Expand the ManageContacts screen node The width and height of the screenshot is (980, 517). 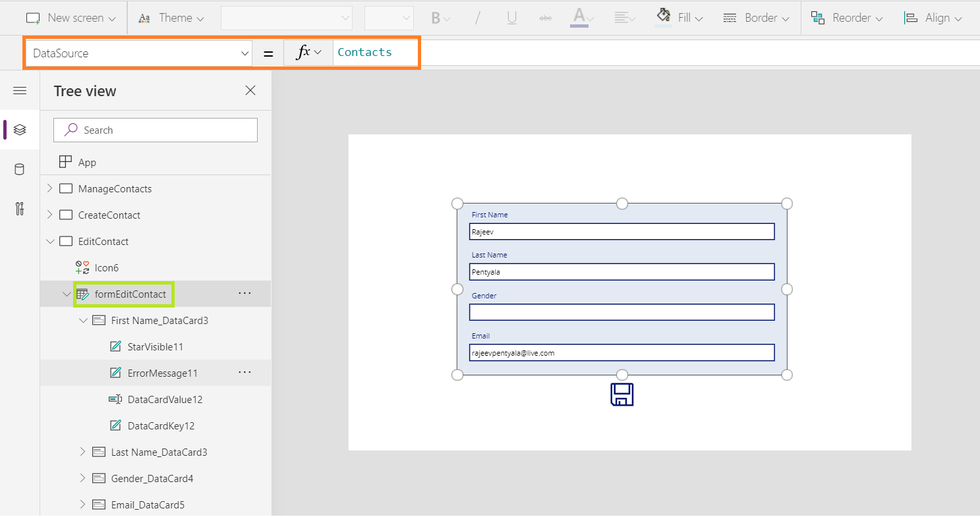coord(49,189)
